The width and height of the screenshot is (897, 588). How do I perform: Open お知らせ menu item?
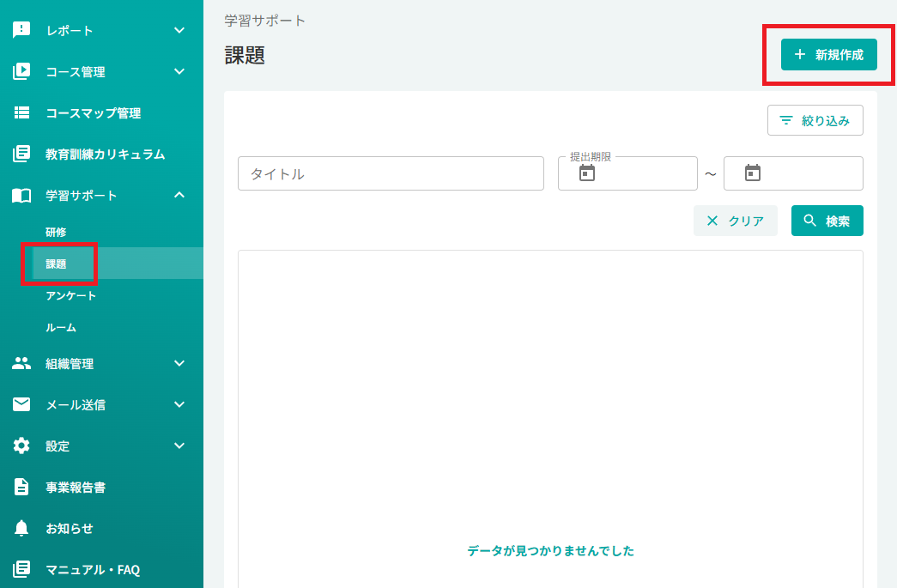click(x=70, y=529)
